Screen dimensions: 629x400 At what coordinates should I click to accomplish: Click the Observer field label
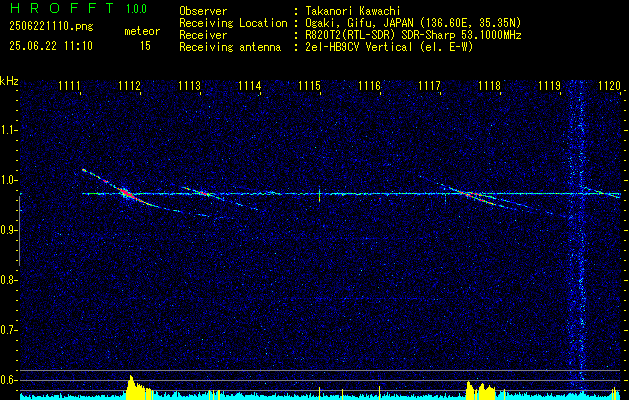point(203,11)
